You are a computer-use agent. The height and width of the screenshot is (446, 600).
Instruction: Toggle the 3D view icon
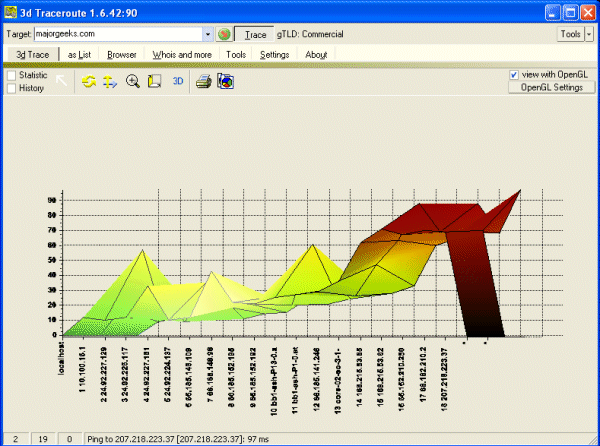[x=178, y=81]
